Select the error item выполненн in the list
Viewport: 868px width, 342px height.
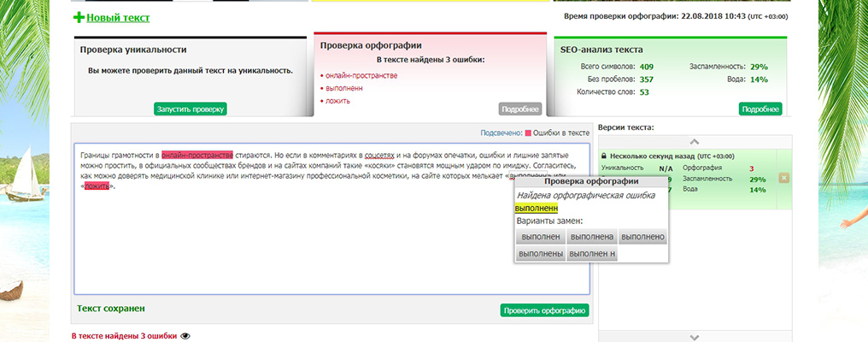click(343, 88)
